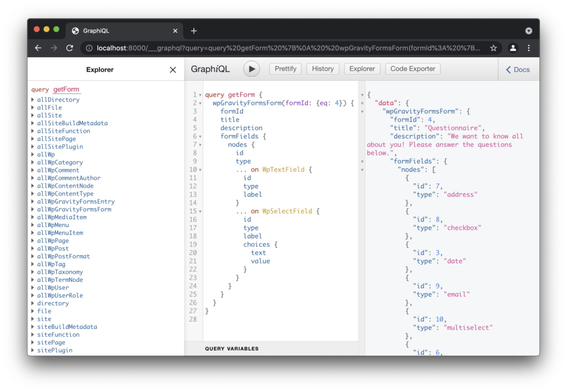
Task: Toggle the Explorer button in toolbar
Action: [362, 69]
